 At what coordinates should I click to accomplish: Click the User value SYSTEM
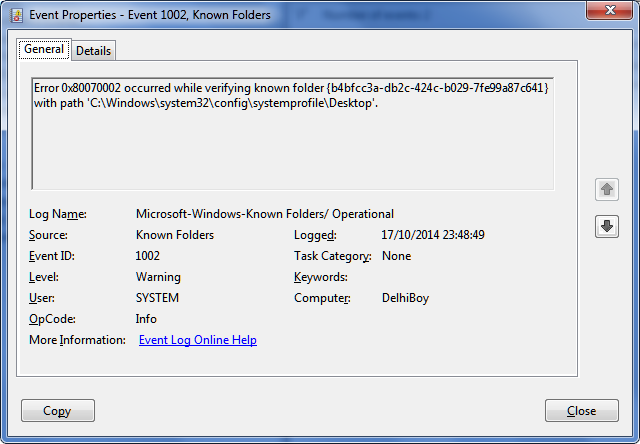coord(157,298)
